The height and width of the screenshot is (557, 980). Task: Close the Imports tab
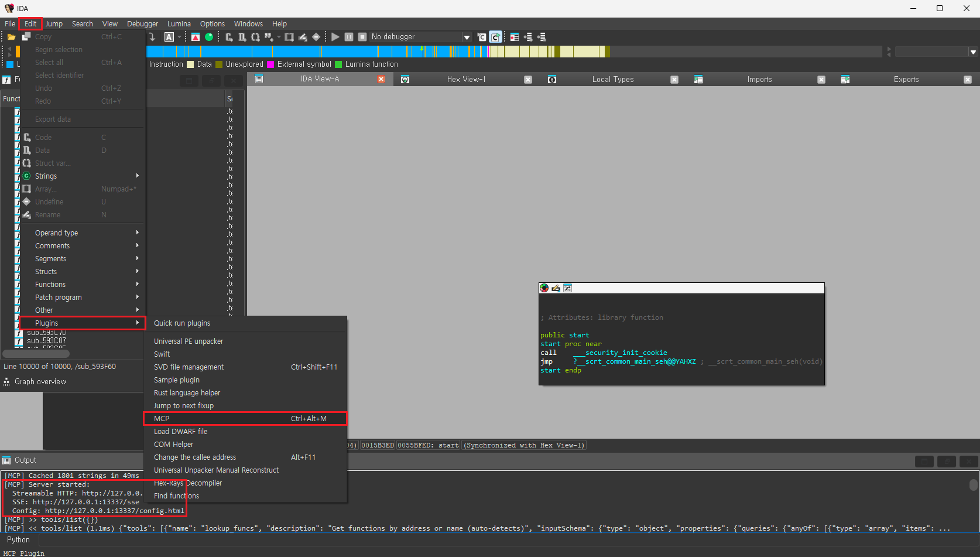click(x=821, y=80)
